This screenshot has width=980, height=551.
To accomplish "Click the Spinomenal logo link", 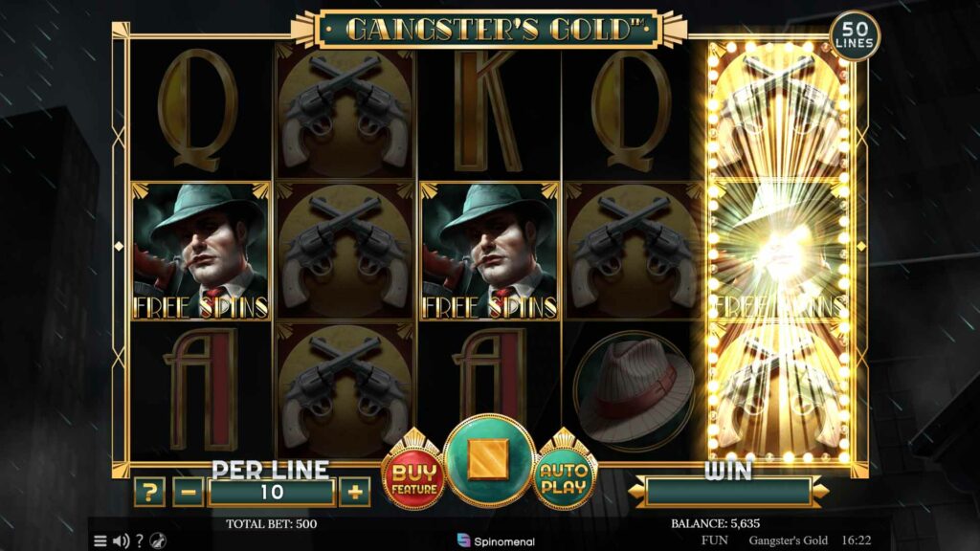I will point(496,541).
